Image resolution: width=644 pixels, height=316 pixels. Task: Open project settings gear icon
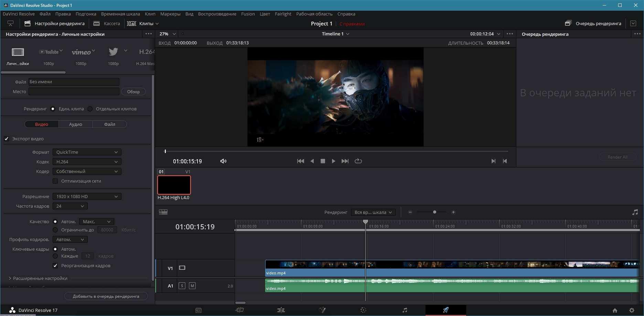click(x=632, y=310)
